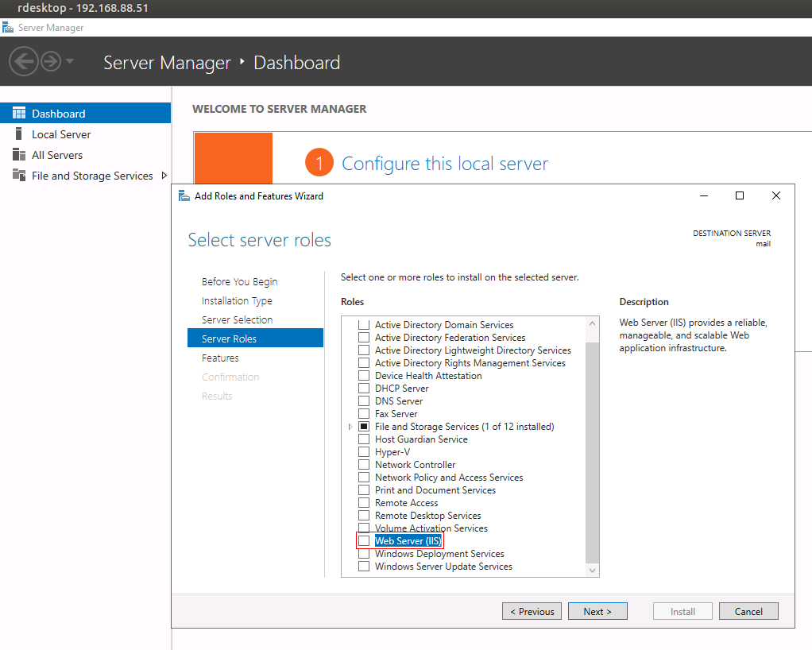Check Active Directory Rights Management Services
This screenshot has width=812, height=650.
pos(364,362)
